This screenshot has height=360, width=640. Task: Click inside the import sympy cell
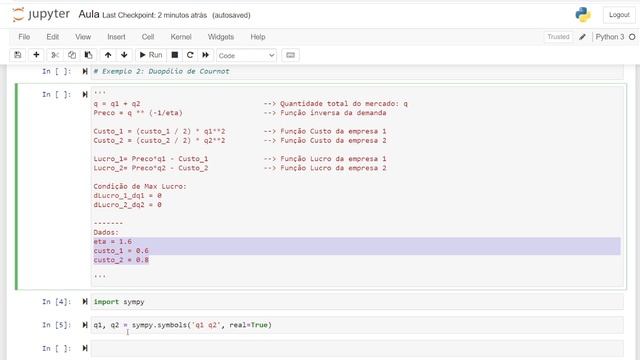357,302
